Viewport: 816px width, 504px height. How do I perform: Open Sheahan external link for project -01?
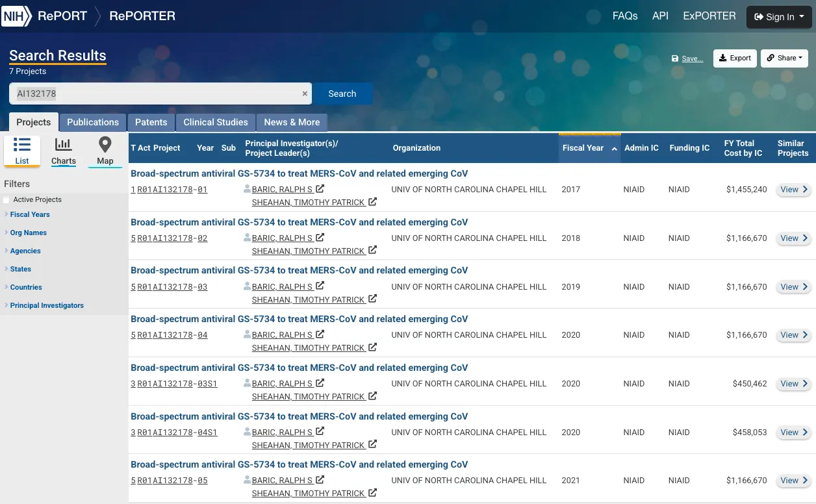[372, 202]
